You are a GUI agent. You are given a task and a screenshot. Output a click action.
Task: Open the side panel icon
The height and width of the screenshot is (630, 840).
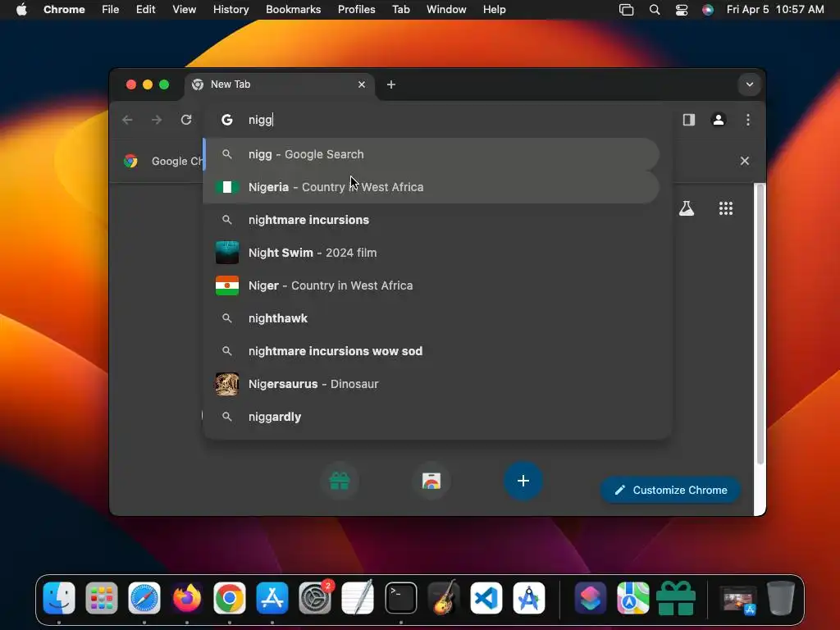pos(689,120)
